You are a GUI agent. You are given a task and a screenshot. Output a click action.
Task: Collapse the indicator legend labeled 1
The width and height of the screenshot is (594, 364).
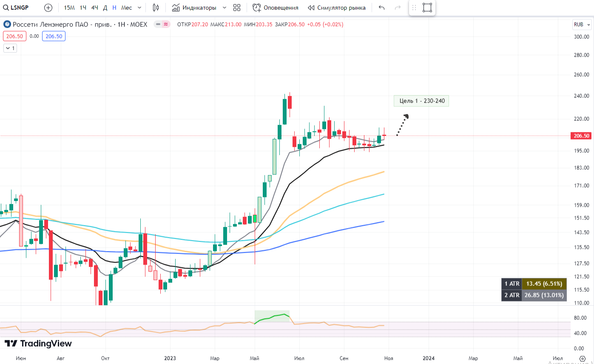click(x=10, y=48)
